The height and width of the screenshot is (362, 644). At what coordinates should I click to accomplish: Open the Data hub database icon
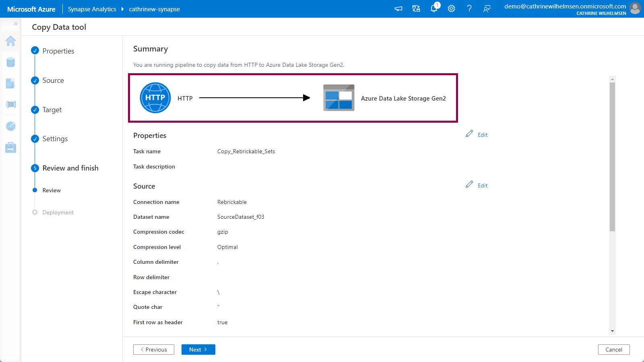click(x=11, y=62)
